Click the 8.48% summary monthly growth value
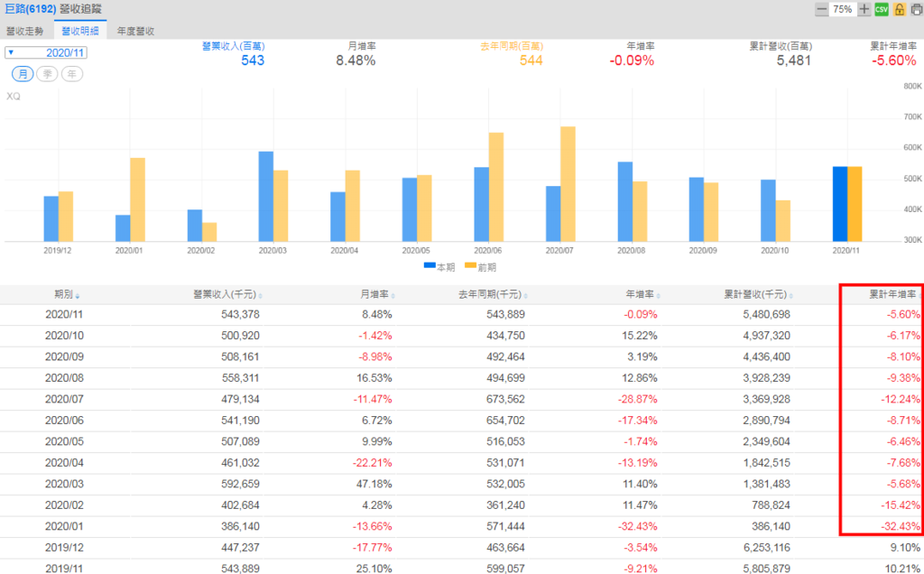 pos(356,60)
